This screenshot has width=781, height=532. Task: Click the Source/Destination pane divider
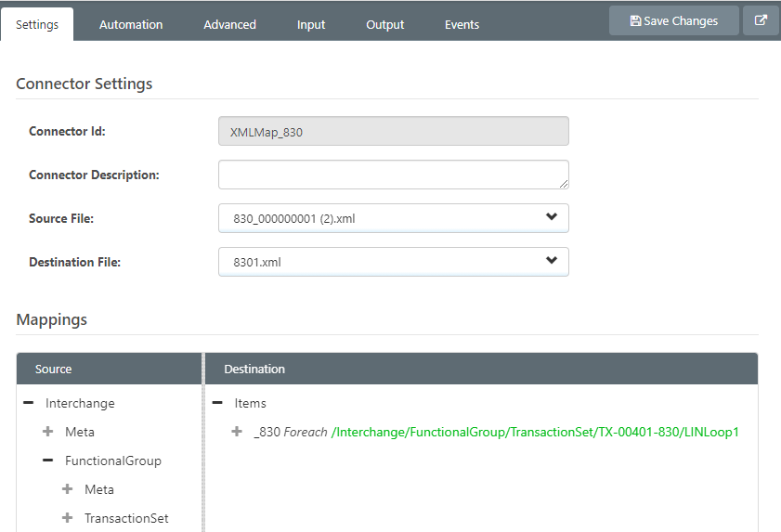pyautogui.click(x=203, y=442)
